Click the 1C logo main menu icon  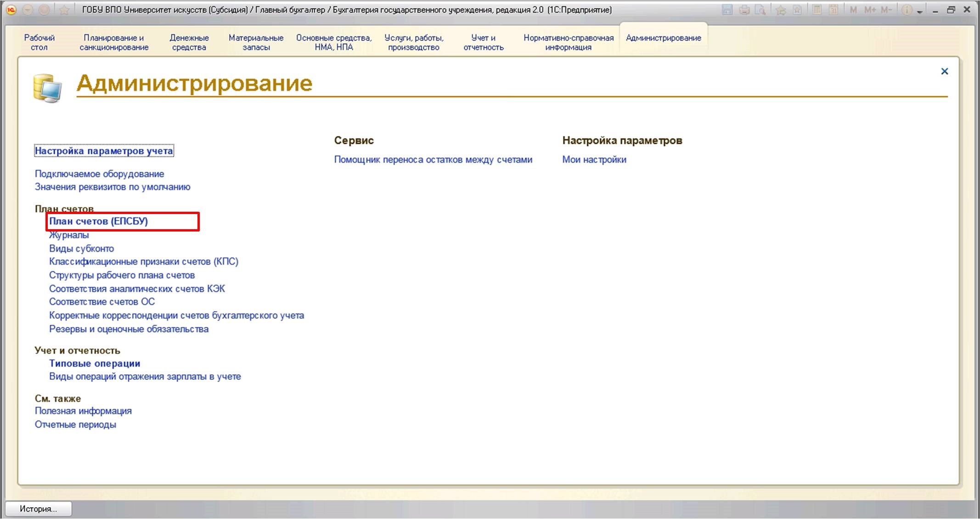tap(12, 10)
